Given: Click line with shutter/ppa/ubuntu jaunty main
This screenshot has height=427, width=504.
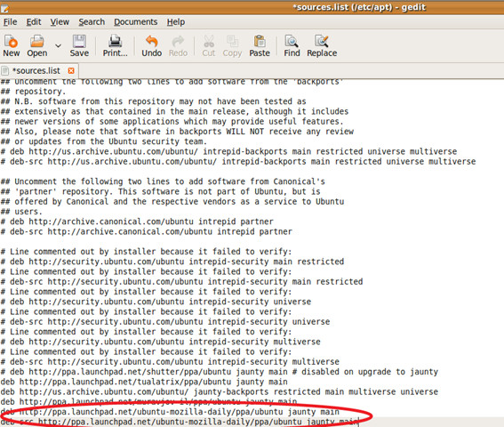Looking at the screenshot, I should 220,372.
